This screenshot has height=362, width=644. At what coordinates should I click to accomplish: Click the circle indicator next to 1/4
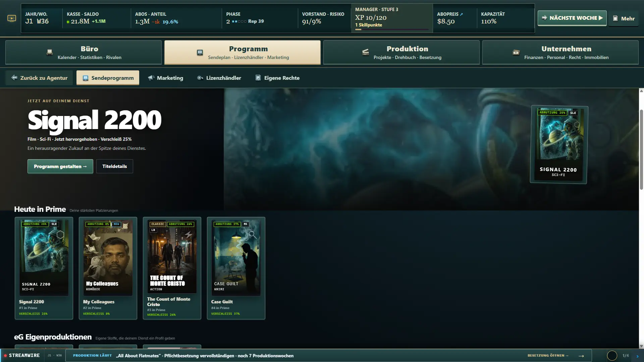[x=612, y=356]
